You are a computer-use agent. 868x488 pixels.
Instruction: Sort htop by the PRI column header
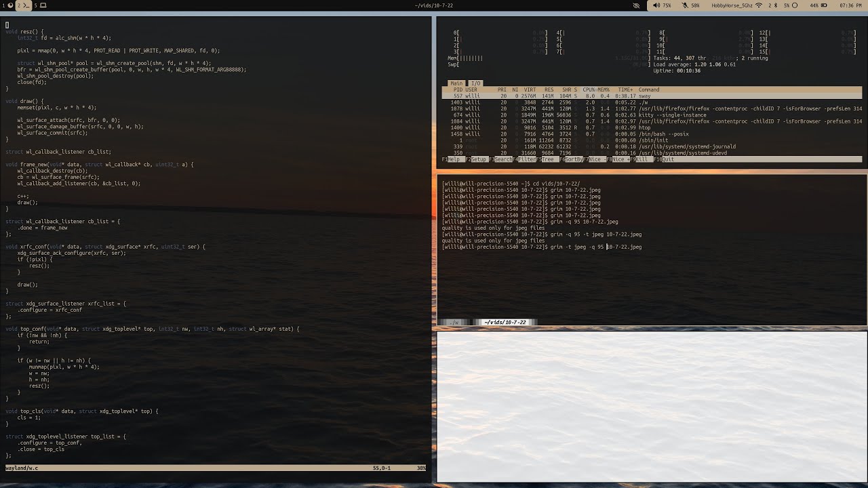pyautogui.click(x=502, y=89)
